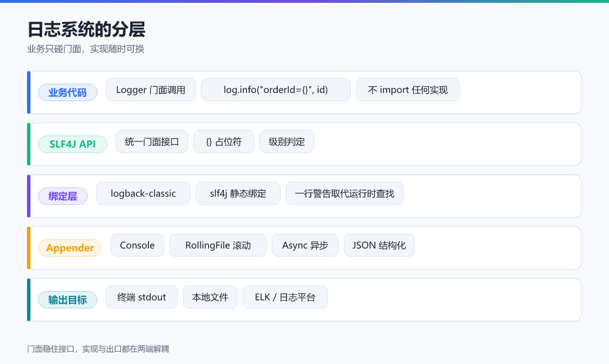
Task: Select the 输出目标 layer label
Action: click(x=68, y=300)
